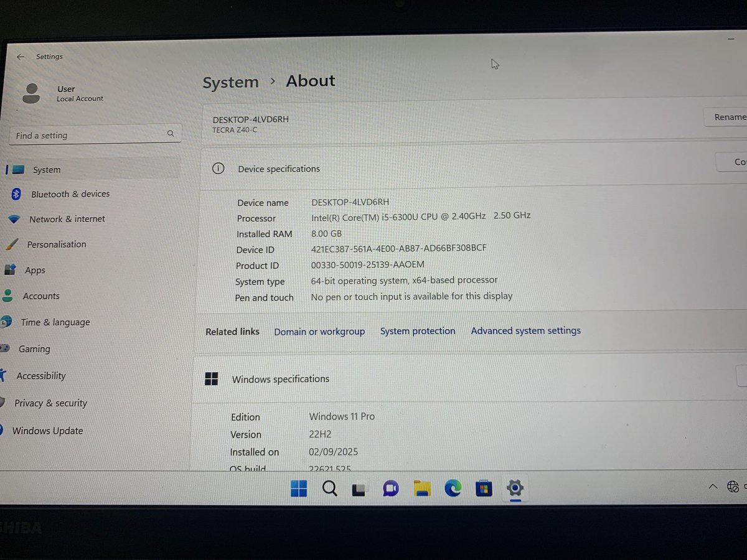Minimize the Settings window
The height and width of the screenshot is (560, 747).
[731, 39]
